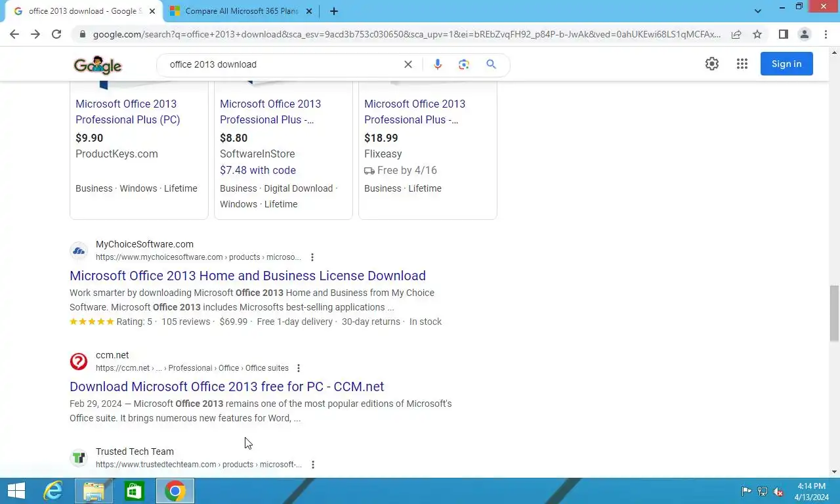Open Action Center flag in tray
Screen dimensions: 840x504
tap(746, 492)
